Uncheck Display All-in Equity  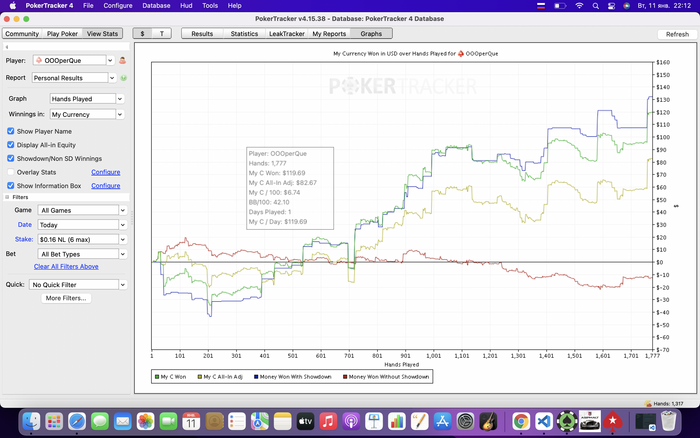tap(11, 145)
